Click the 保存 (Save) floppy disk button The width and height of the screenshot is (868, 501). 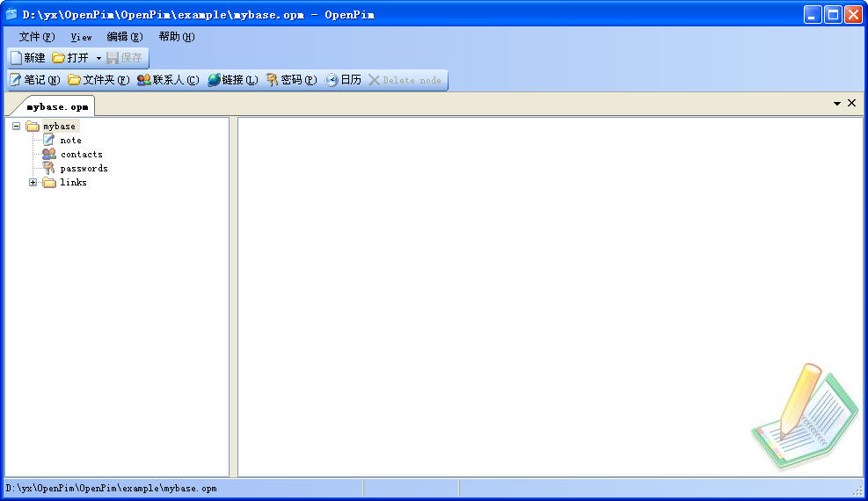coord(125,57)
